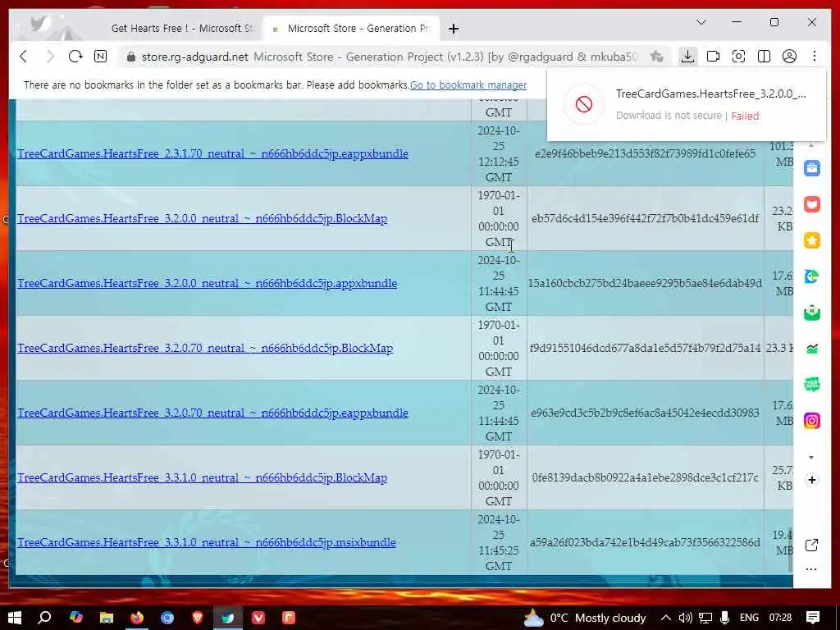
Task: Download HeartsFree 3.3.1.0 msixbundle link
Action: click(206, 543)
